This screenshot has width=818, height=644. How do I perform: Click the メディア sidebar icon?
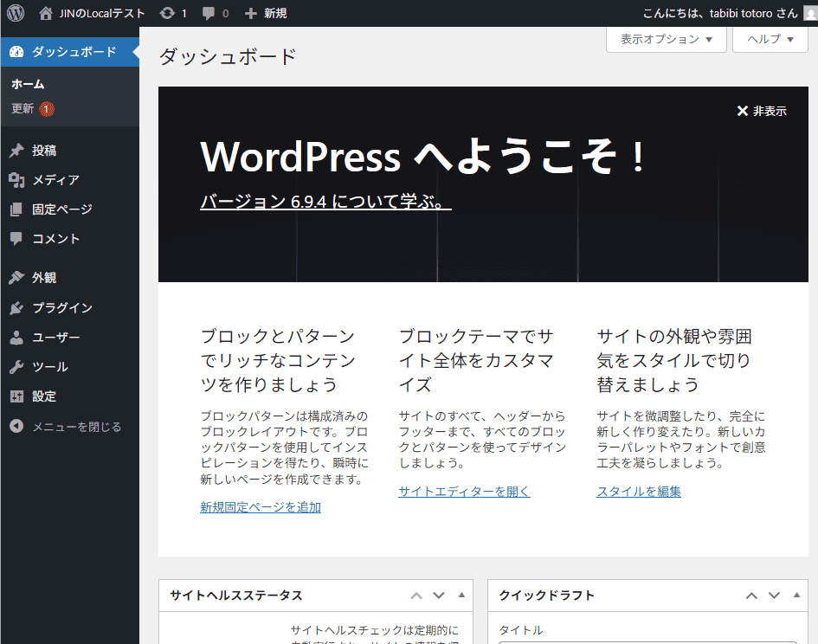(16, 180)
